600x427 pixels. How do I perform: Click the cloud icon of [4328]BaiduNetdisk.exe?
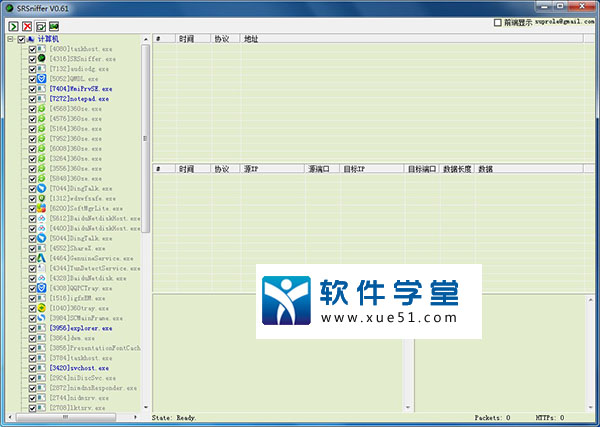(x=42, y=278)
